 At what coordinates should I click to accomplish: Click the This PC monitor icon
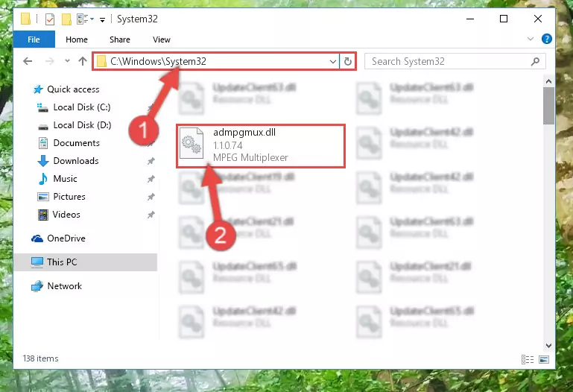37,262
